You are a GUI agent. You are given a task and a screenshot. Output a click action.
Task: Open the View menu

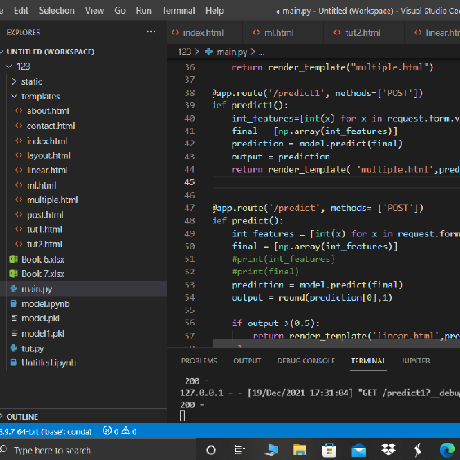[94, 11]
